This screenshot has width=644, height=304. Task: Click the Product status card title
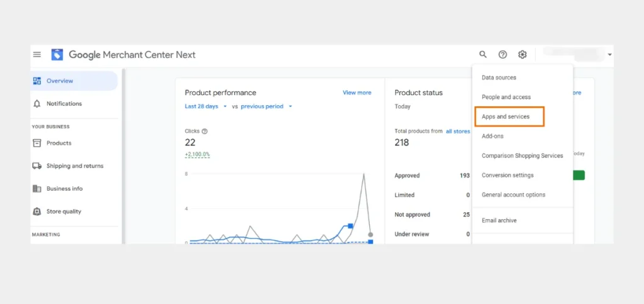coord(418,93)
